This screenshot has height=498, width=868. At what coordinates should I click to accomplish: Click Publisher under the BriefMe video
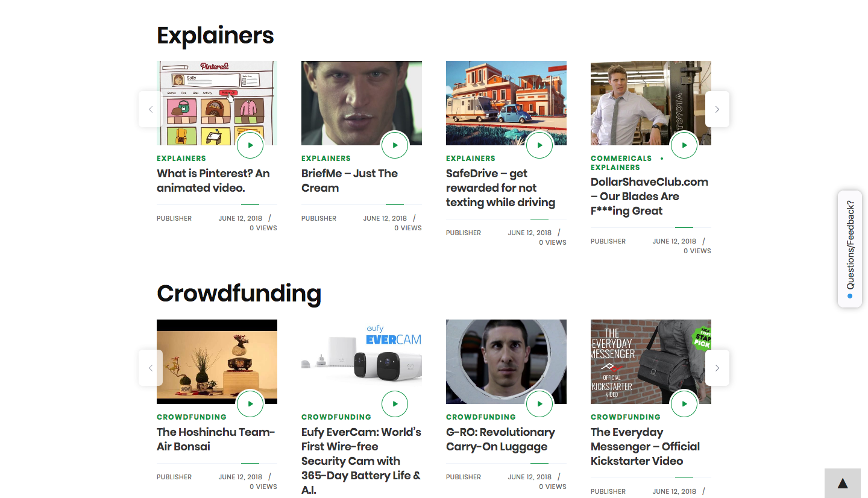point(319,218)
